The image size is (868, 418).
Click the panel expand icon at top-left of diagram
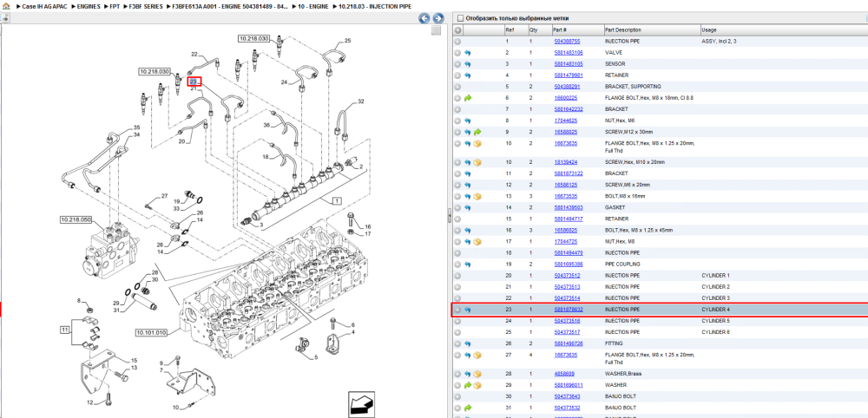tap(5, 18)
